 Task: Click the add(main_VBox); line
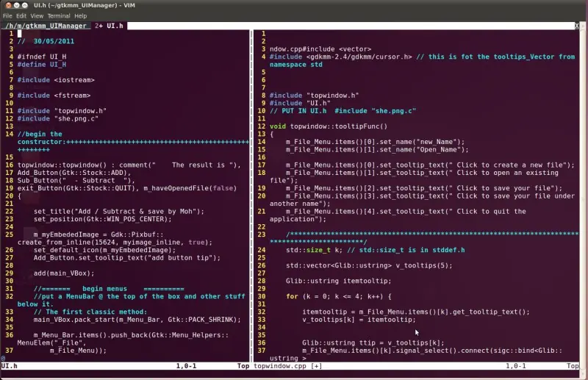[64, 273]
